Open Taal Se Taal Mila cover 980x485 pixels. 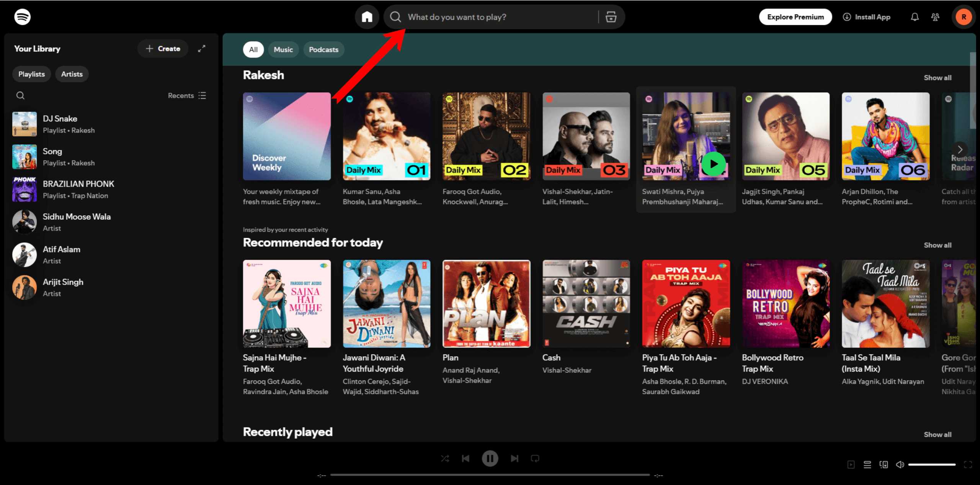[x=885, y=304]
